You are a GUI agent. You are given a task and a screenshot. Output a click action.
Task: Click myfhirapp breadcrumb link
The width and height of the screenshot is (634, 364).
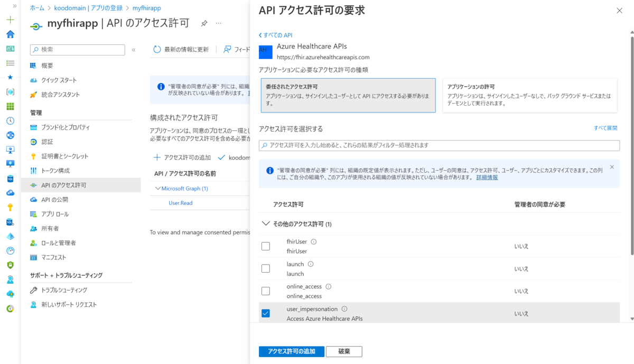[x=146, y=8]
